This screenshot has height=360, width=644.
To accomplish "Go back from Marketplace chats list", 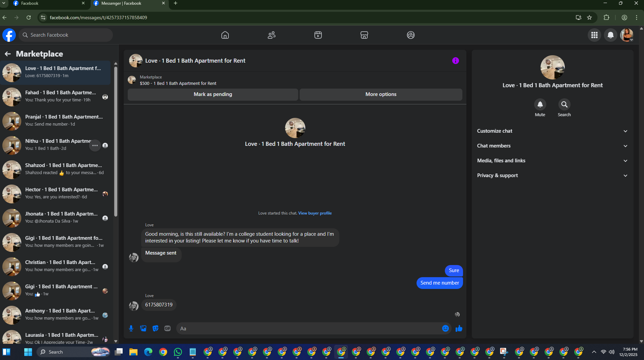I will (x=8, y=54).
